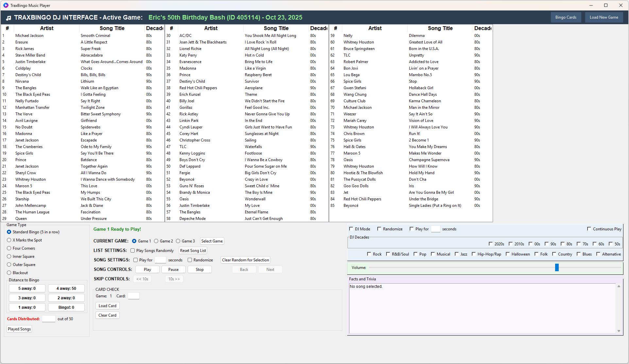Switch current game to Game 2
The height and width of the screenshot is (364, 629).
(156, 241)
